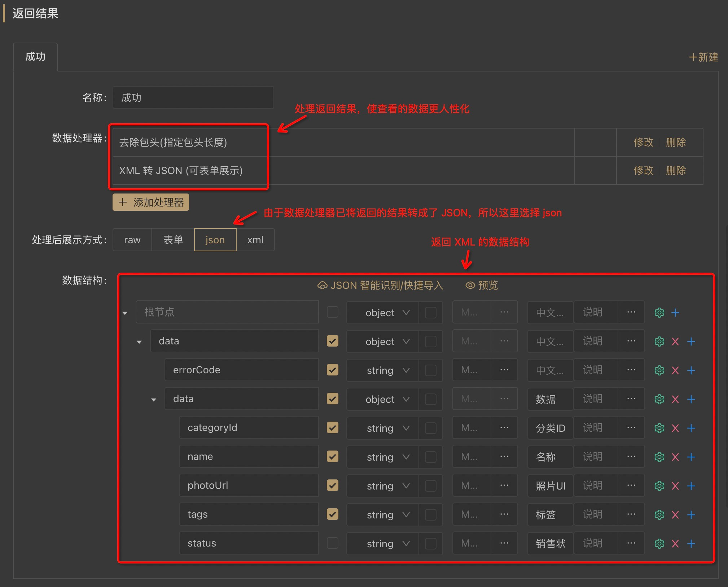Collapse the root node tree arrow
728x587 pixels.
(x=125, y=313)
